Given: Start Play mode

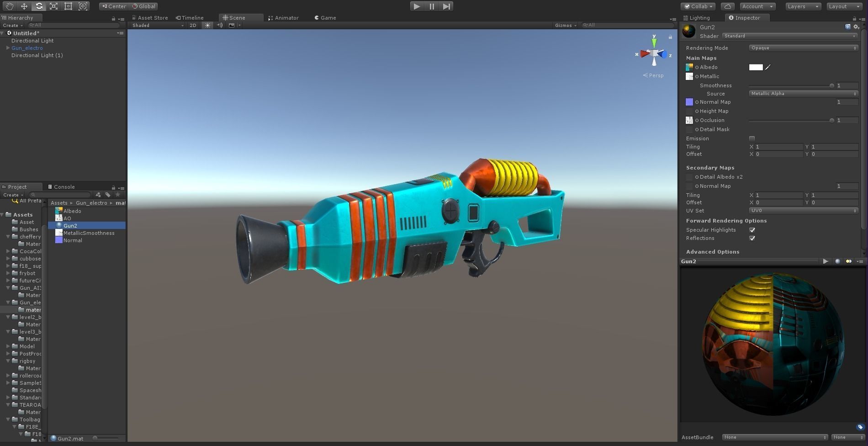Looking at the screenshot, I should coord(417,6).
